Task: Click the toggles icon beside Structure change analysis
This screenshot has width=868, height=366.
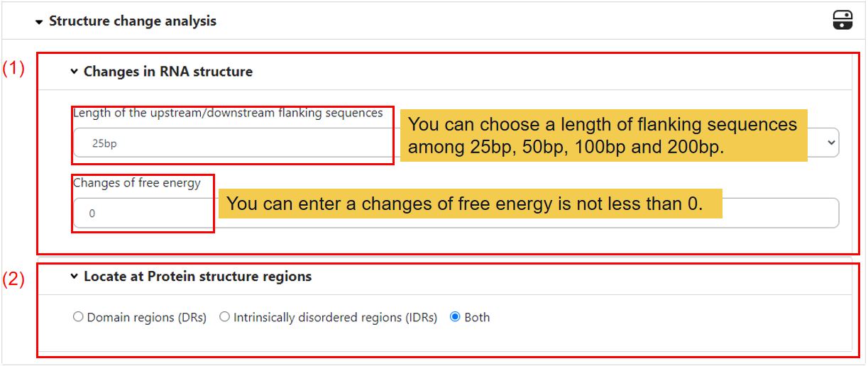Action: pos(842,21)
